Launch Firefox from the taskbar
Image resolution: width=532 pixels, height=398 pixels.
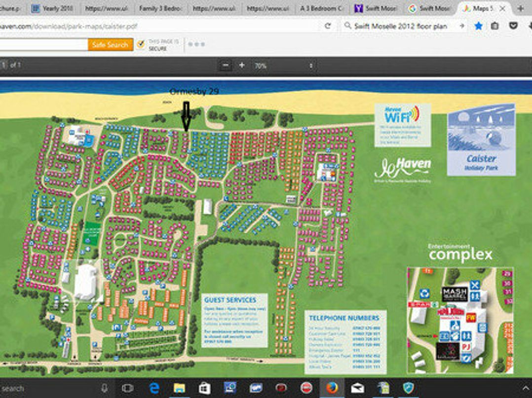tap(332, 389)
